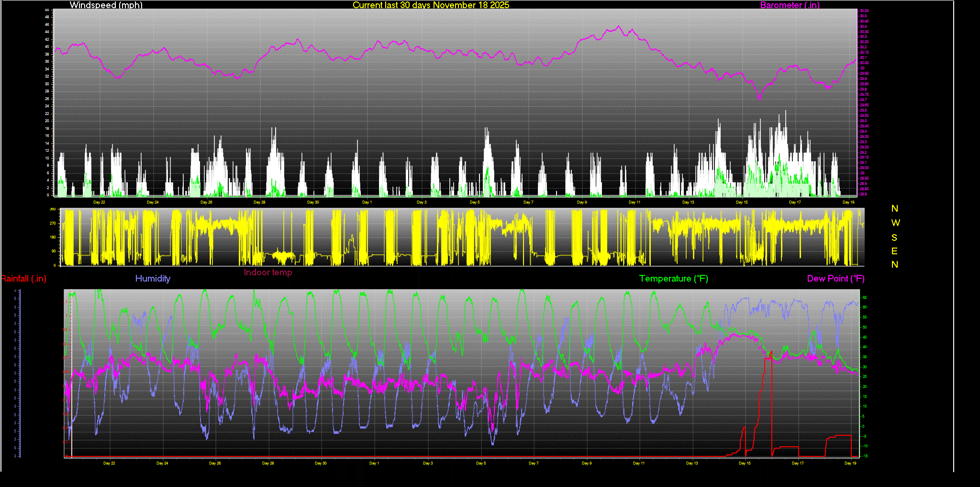Select Day 30 on the windspeed chart axis
This screenshot has height=487, width=980.
pyautogui.click(x=313, y=203)
